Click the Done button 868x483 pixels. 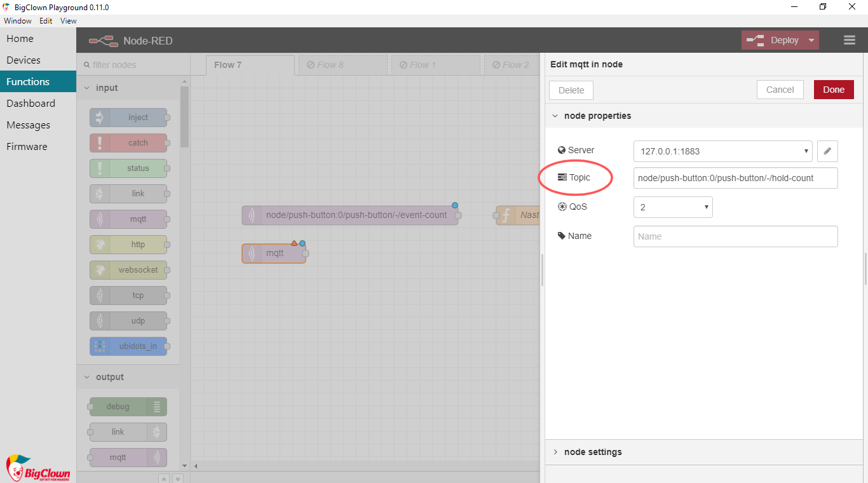click(834, 90)
